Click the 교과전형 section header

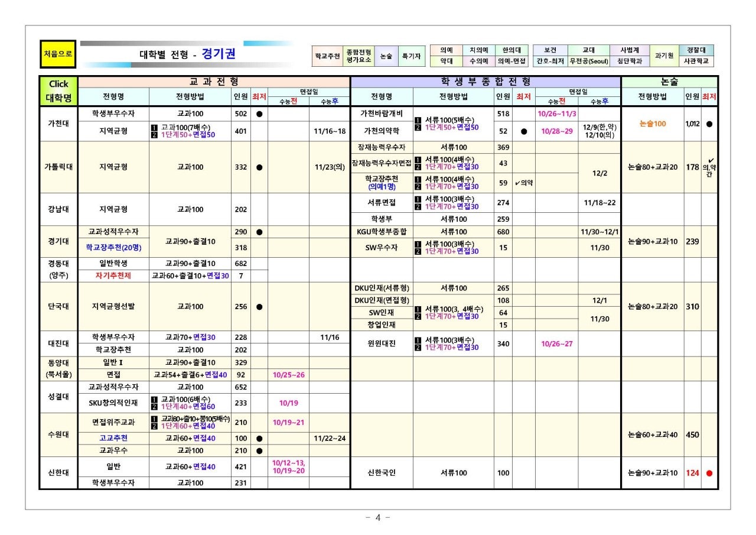[x=214, y=82]
